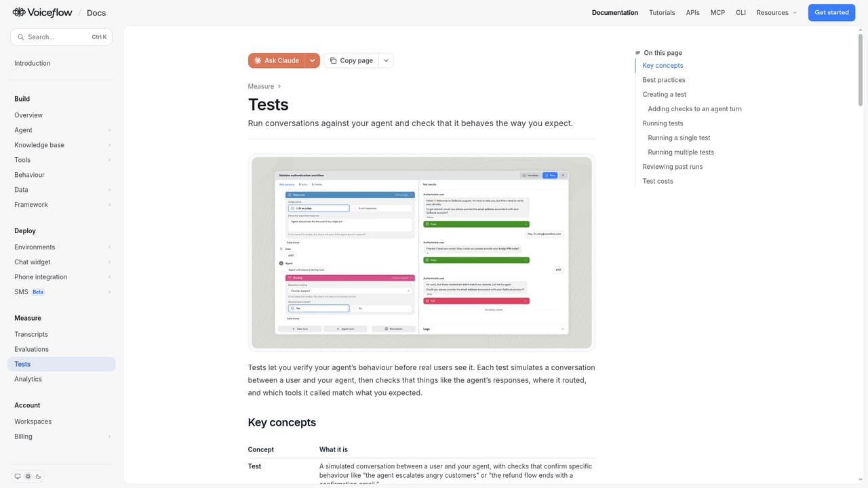The width and height of the screenshot is (868, 488).
Task: Open Analytics page in sidebar
Action: (62, 379)
